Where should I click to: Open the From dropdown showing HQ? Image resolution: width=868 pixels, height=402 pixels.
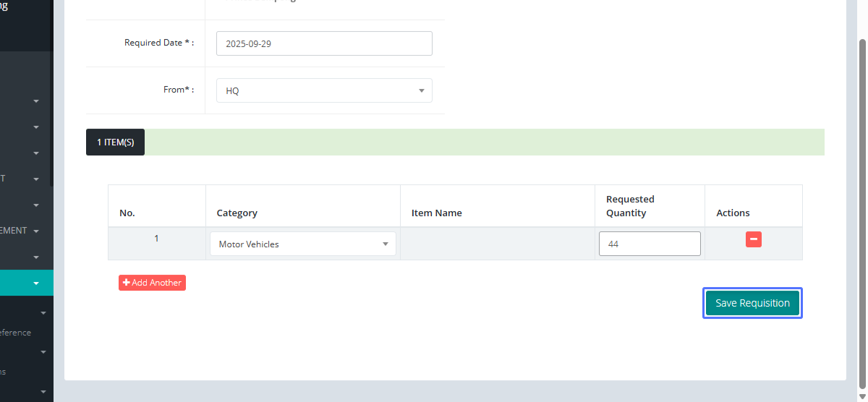(x=324, y=90)
